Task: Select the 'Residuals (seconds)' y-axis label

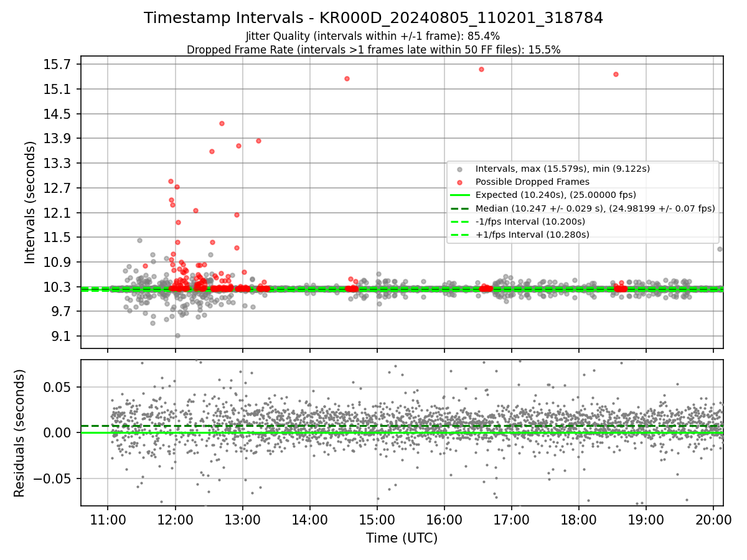Action: click(19, 433)
